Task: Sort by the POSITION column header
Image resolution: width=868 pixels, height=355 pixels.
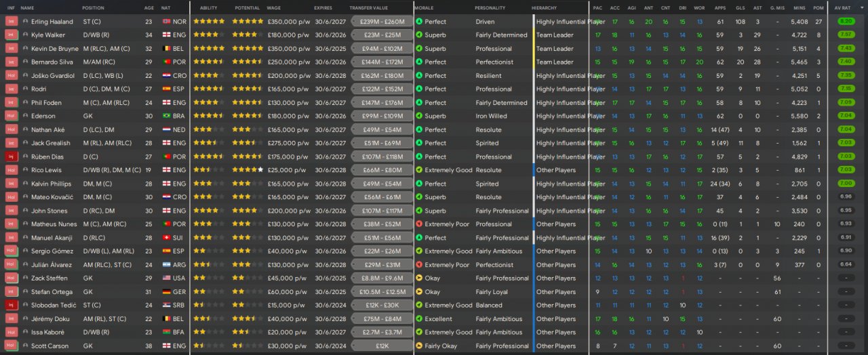Action: point(94,7)
